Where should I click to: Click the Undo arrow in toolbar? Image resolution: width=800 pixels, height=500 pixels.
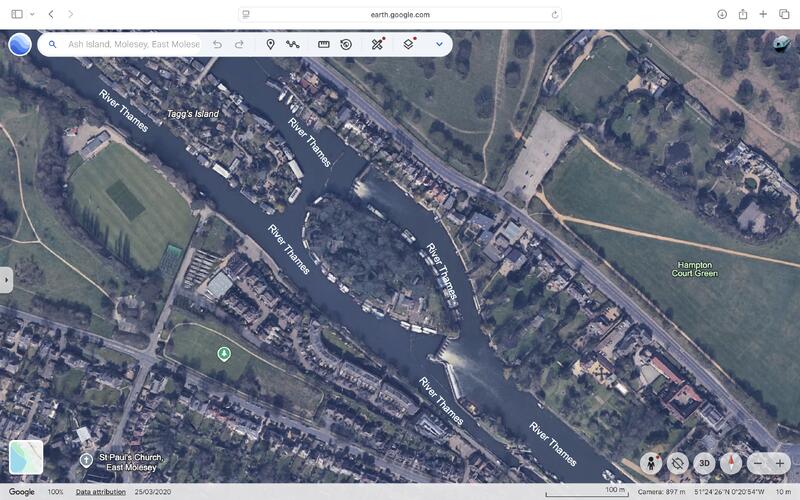point(217,44)
